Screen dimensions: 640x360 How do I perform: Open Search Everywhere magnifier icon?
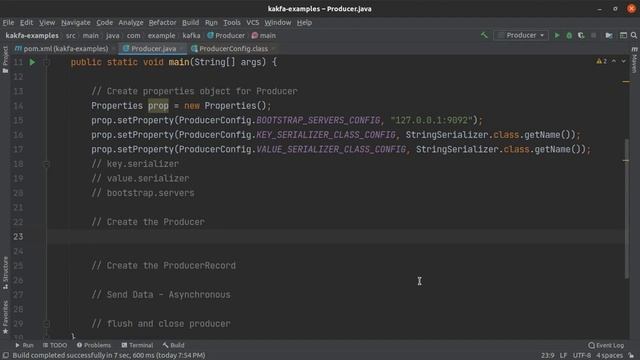[634, 36]
